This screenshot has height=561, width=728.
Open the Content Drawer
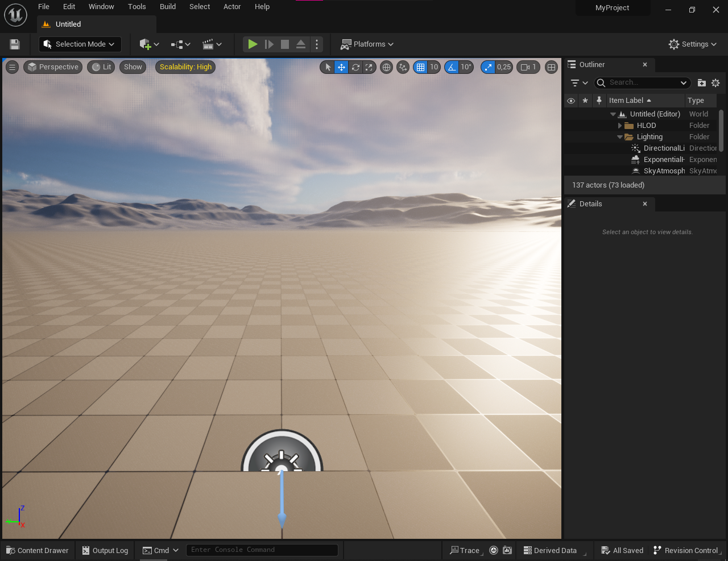[38, 550]
